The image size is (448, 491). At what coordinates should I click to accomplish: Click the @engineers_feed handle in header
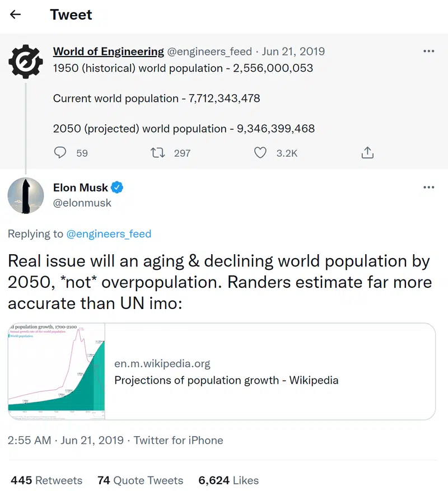[209, 52]
